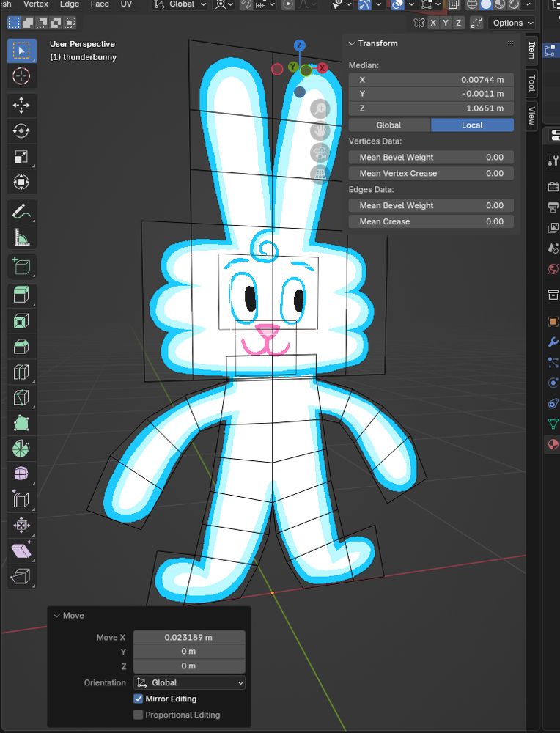Open the Modifiers wrench properties tab
Viewport: 560px width, 733px height.
click(553, 342)
